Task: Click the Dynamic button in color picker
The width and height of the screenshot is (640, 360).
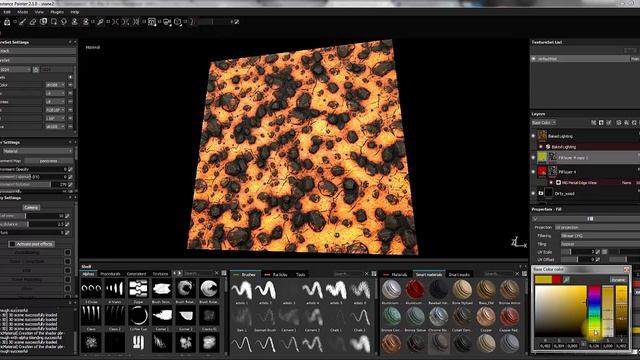Action: tap(618, 280)
